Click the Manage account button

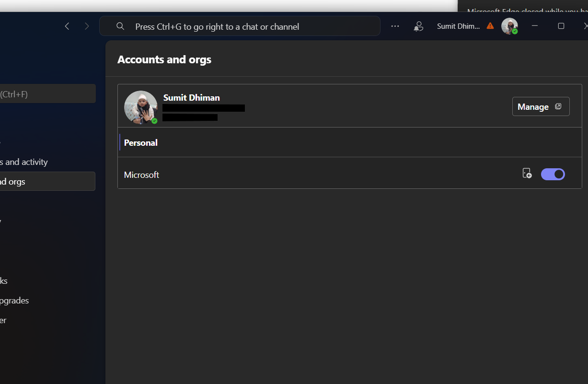click(541, 106)
